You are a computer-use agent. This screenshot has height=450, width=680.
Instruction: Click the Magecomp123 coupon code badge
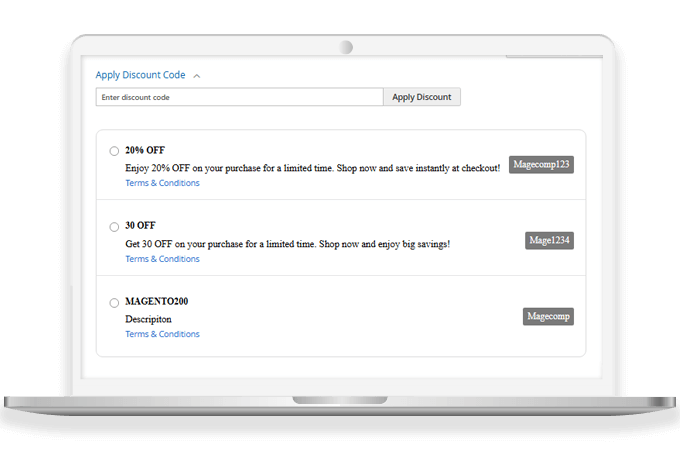541,165
